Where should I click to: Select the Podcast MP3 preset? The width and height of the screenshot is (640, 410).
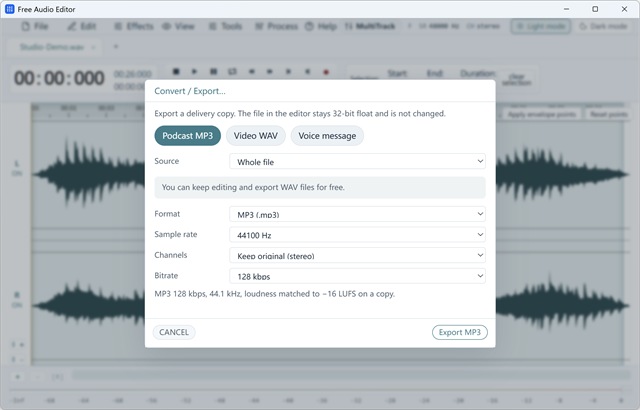coord(187,136)
